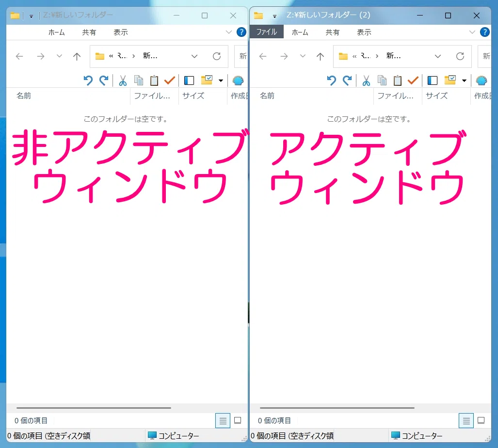Go up one level in right window
This screenshot has height=448, width=498.
pyautogui.click(x=320, y=57)
